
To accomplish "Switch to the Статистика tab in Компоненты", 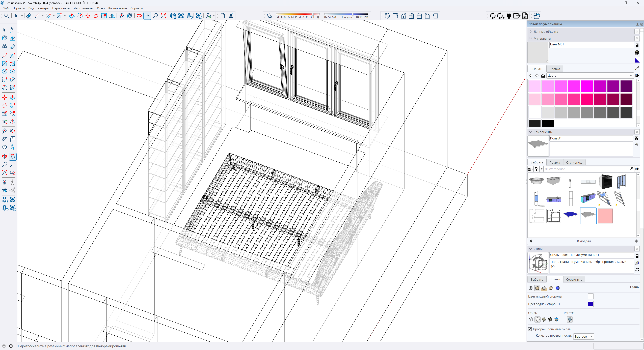I will (574, 162).
